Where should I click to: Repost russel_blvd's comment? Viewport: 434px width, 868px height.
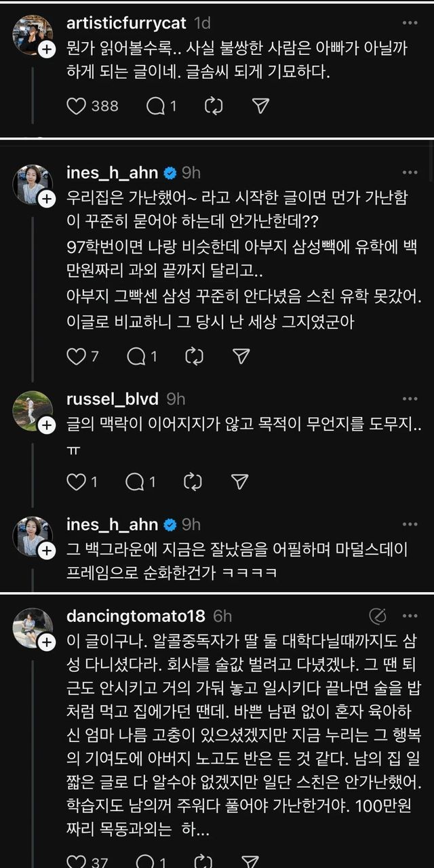[x=193, y=481]
